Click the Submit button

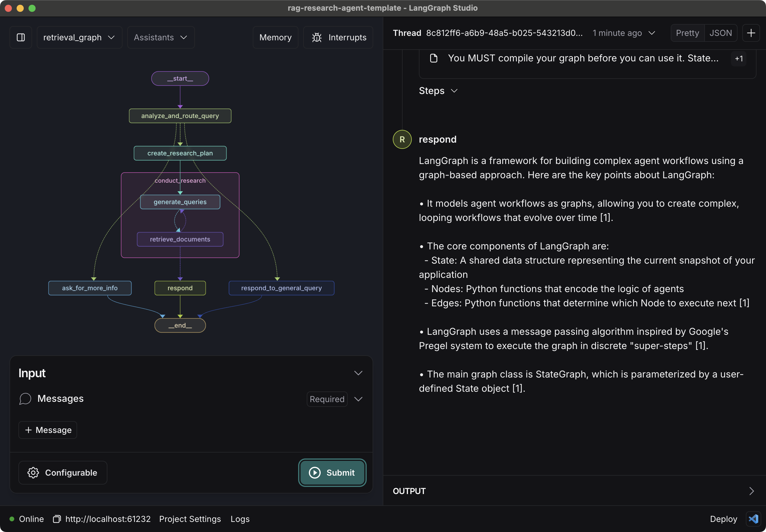331,473
